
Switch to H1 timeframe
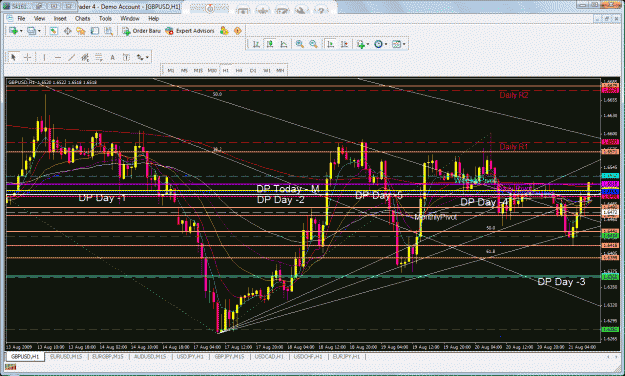pos(226,70)
